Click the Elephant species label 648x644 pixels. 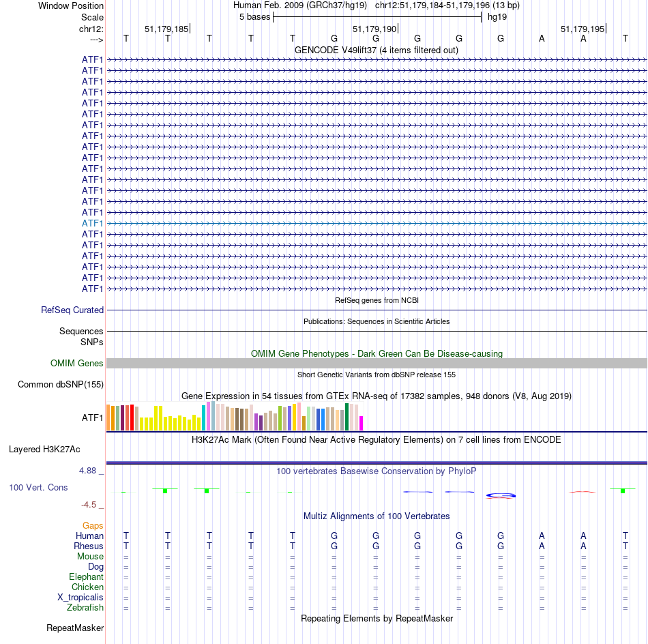87,576
